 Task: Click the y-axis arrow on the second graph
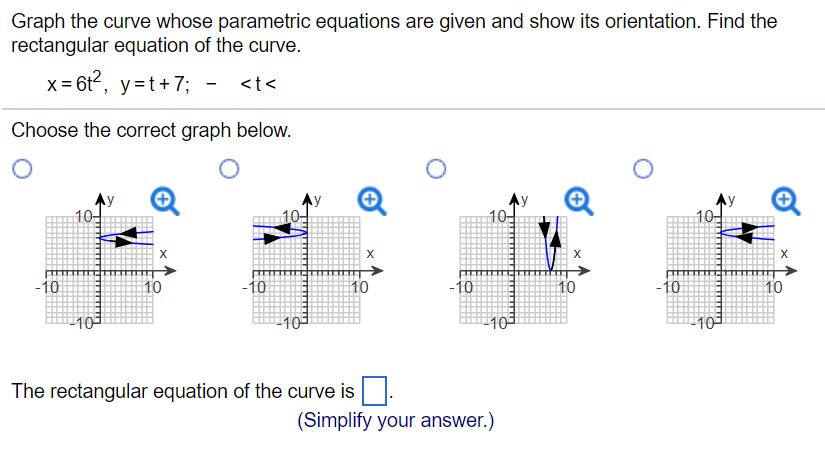307,199
